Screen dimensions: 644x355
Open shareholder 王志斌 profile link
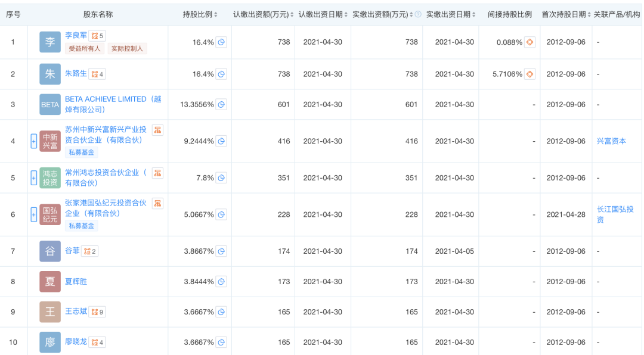point(76,311)
